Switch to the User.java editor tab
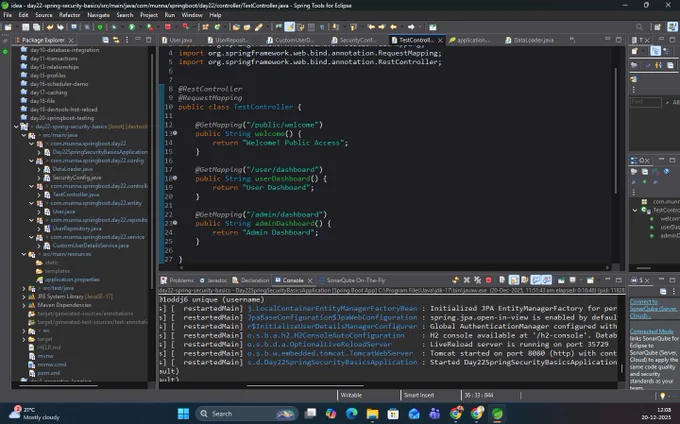 point(177,40)
